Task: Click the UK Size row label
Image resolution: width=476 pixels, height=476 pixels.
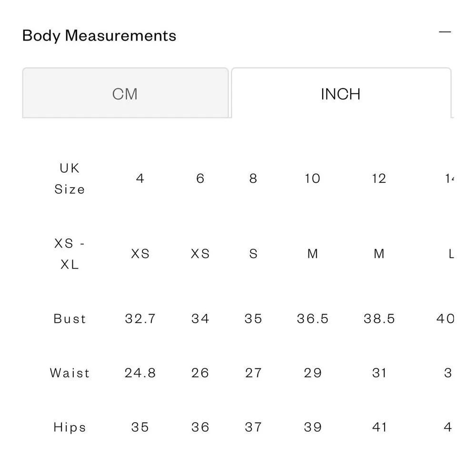Action: tap(69, 178)
